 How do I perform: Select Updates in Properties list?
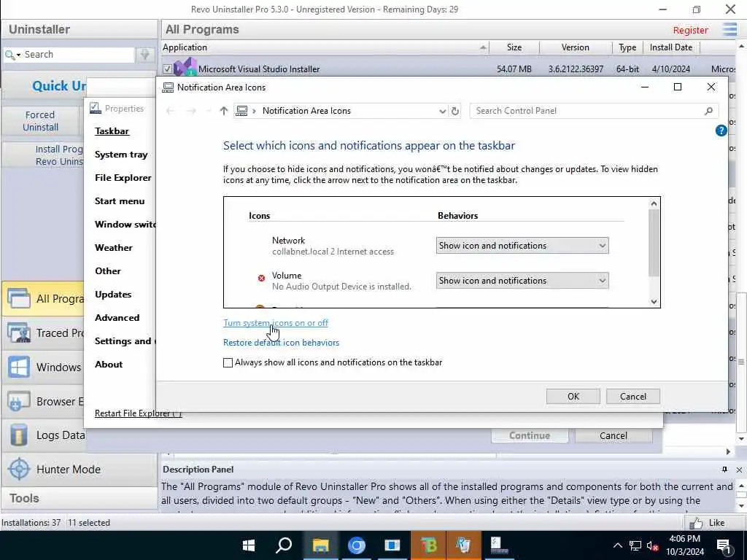point(113,295)
